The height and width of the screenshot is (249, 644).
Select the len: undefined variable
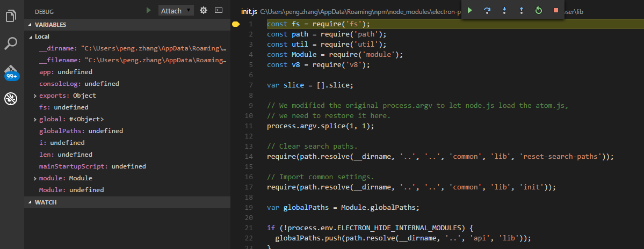[x=127, y=155]
